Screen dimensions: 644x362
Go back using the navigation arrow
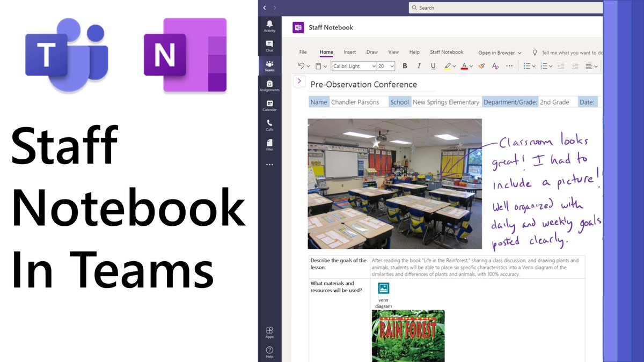pos(265,8)
